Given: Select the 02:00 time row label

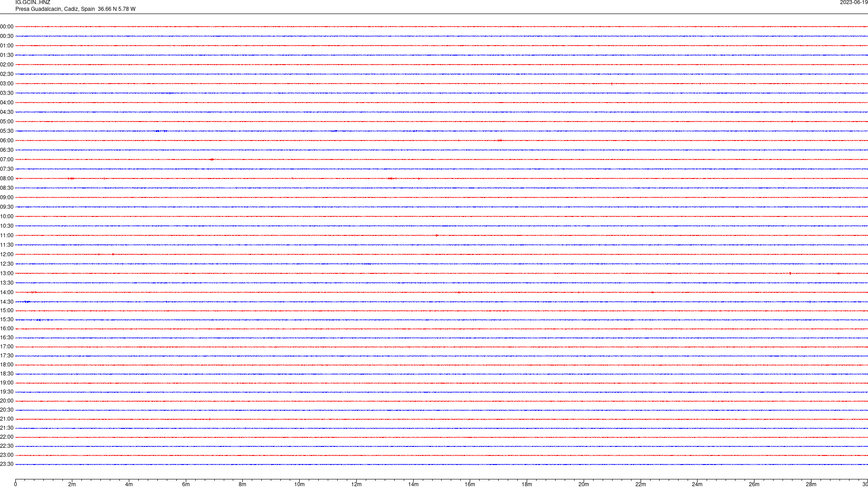Looking at the screenshot, I should [7, 65].
